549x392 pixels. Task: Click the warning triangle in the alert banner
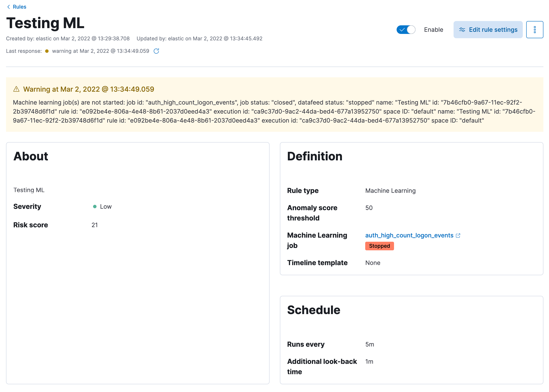click(x=16, y=89)
